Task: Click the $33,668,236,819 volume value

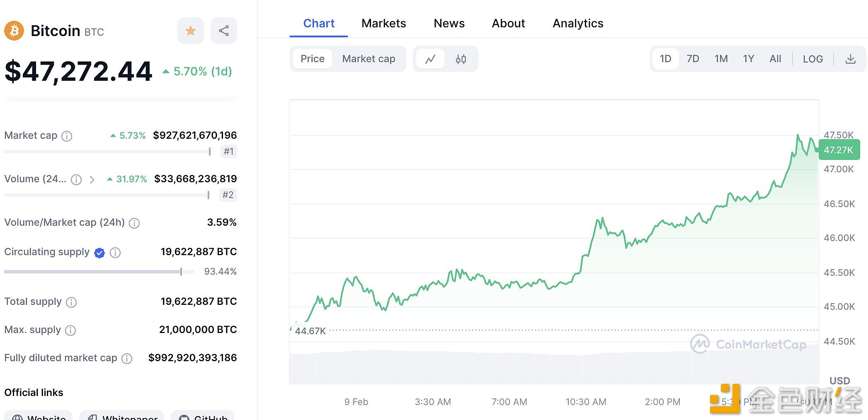Action: [x=196, y=179]
